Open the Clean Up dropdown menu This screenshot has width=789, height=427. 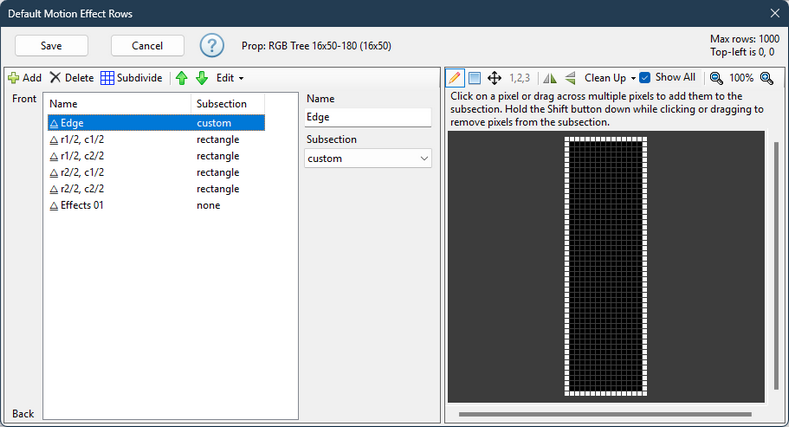pos(610,78)
